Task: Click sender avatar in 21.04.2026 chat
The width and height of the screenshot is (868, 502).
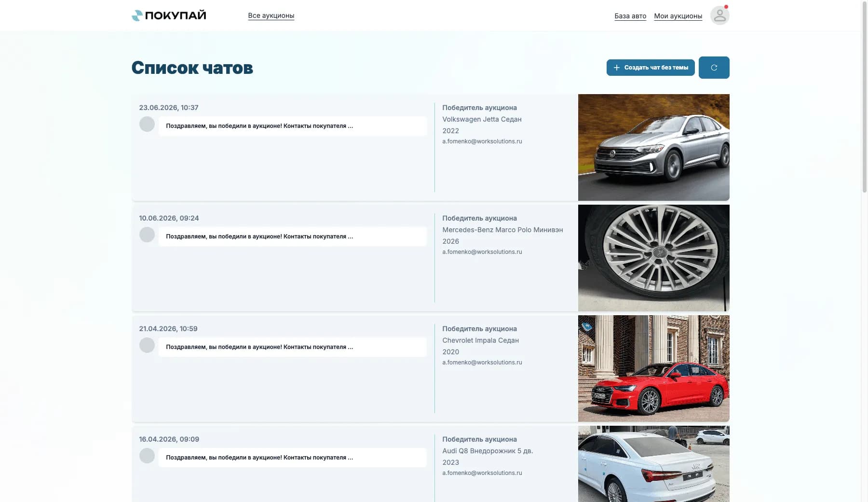Action: tap(147, 345)
